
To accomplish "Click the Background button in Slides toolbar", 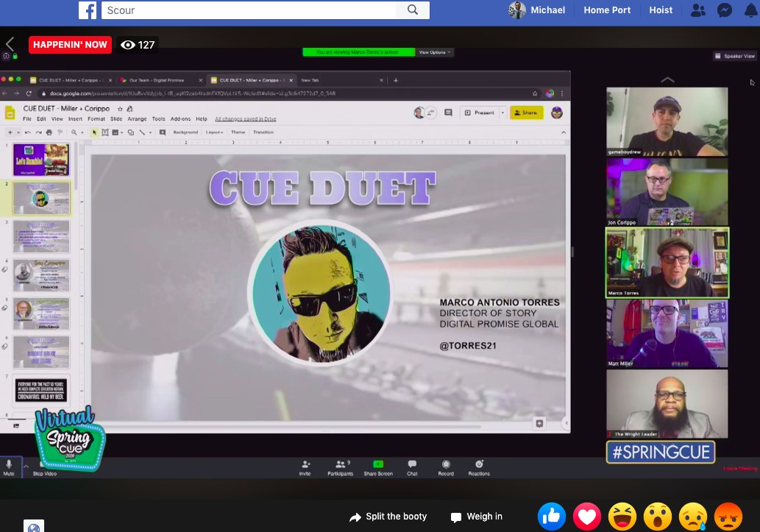I will pos(185,132).
